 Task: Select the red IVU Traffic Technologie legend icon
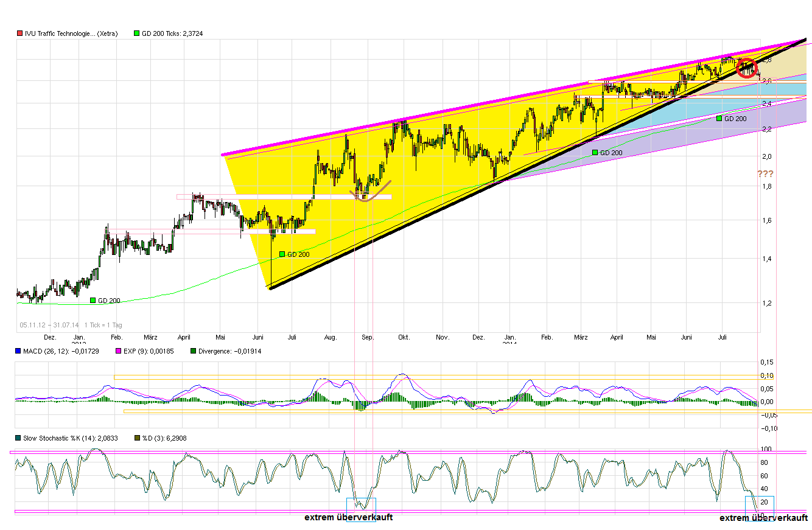(x=19, y=33)
